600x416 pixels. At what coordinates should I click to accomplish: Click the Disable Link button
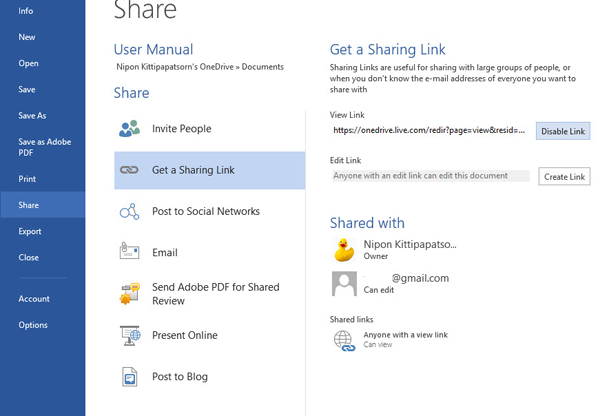(x=563, y=131)
